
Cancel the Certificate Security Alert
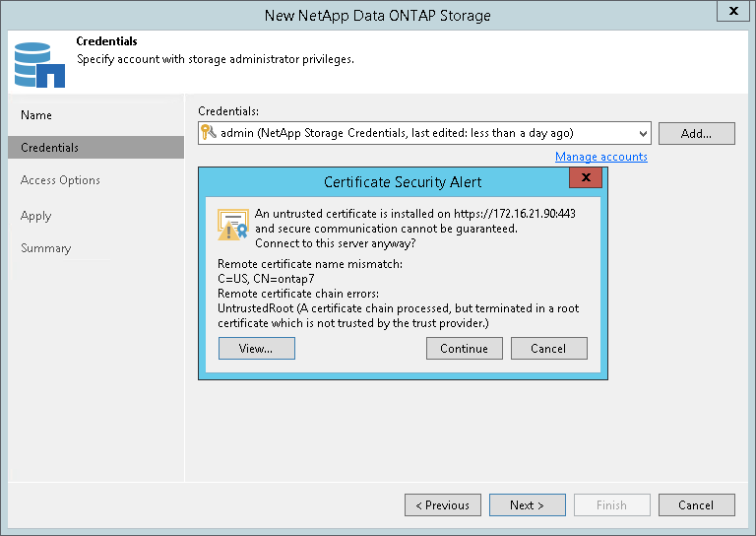coord(548,348)
